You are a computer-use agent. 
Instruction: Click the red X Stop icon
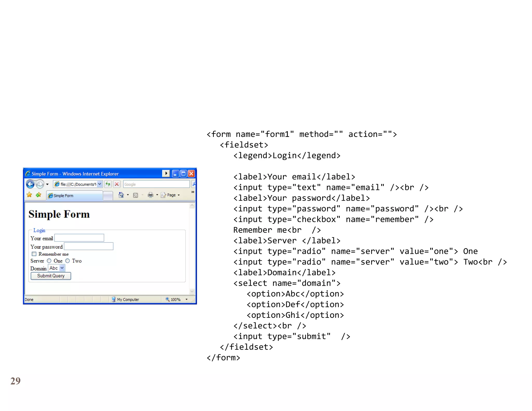pos(117,184)
